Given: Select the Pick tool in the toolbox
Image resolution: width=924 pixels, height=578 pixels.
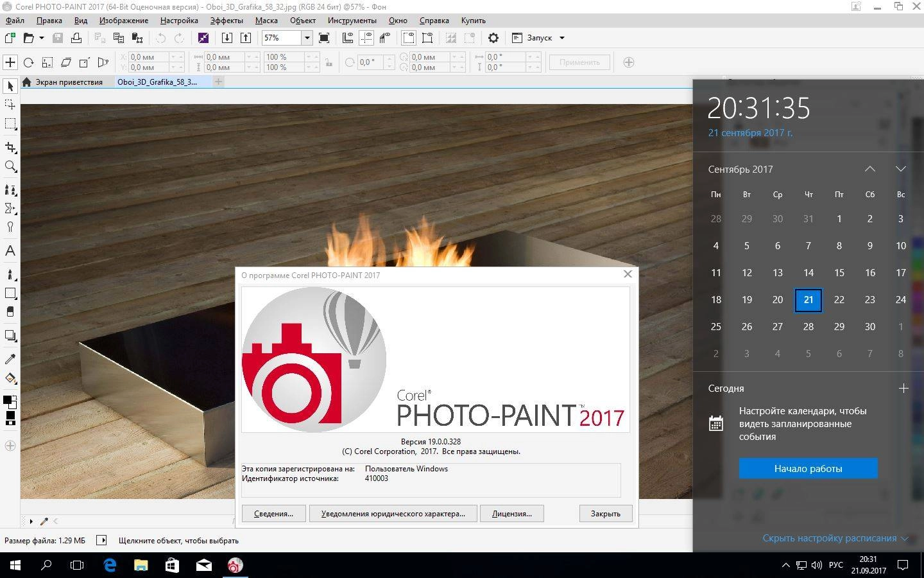Looking at the screenshot, I should [x=10, y=86].
